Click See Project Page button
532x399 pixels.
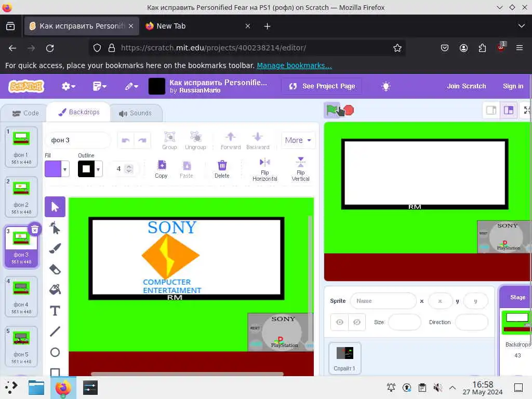322,86
